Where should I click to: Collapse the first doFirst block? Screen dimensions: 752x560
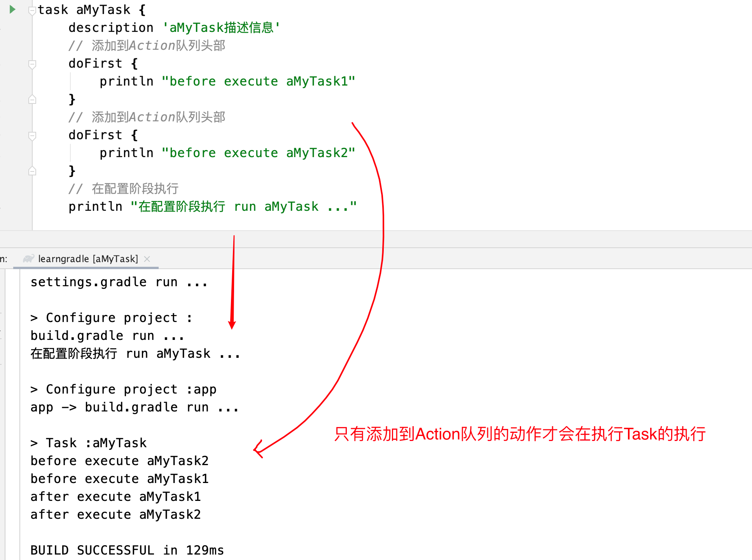click(x=32, y=64)
